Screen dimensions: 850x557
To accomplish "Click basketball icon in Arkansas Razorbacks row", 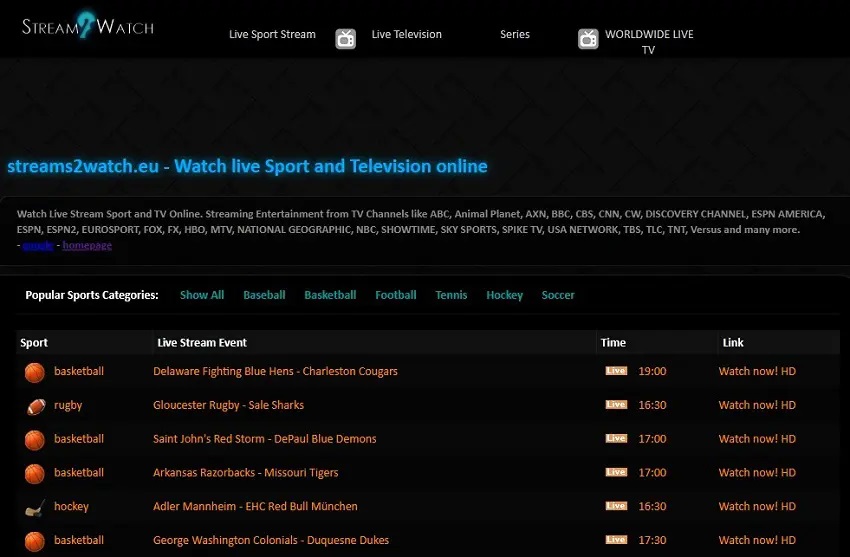I will (x=35, y=474).
